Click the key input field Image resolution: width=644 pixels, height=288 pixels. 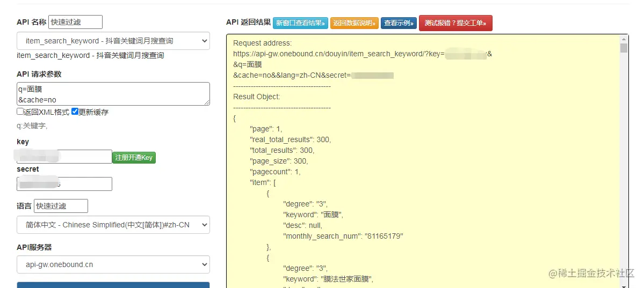coord(64,157)
